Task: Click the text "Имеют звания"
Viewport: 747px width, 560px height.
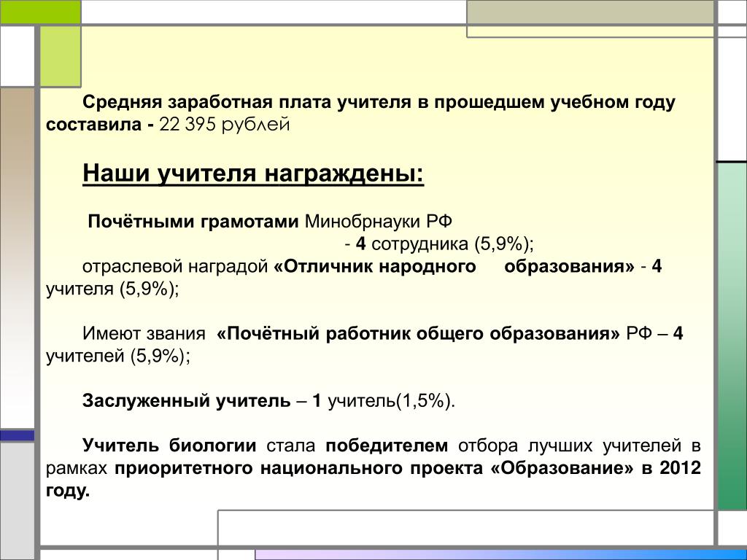Action: 144,334
